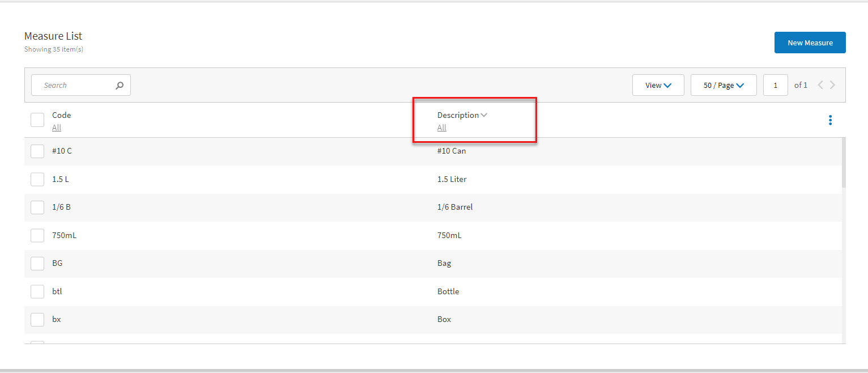The width and height of the screenshot is (868, 373).
Task: Open the View dropdown
Action: coord(658,85)
